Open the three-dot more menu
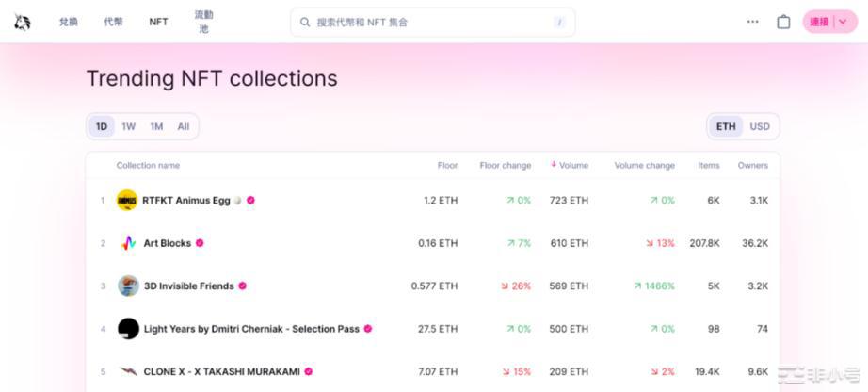This screenshot has width=868, height=392. click(x=752, y=22)
